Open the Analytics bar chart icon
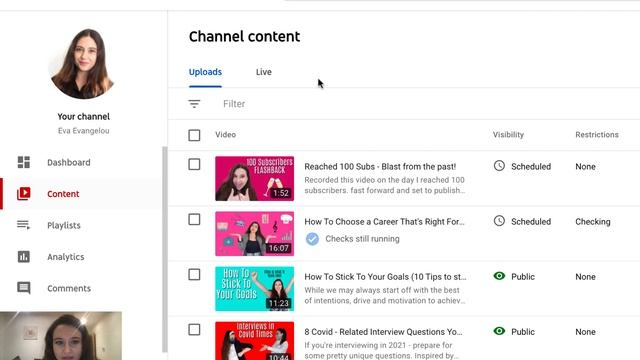Viewport: 640px width, 360px height. coord(24,256)
